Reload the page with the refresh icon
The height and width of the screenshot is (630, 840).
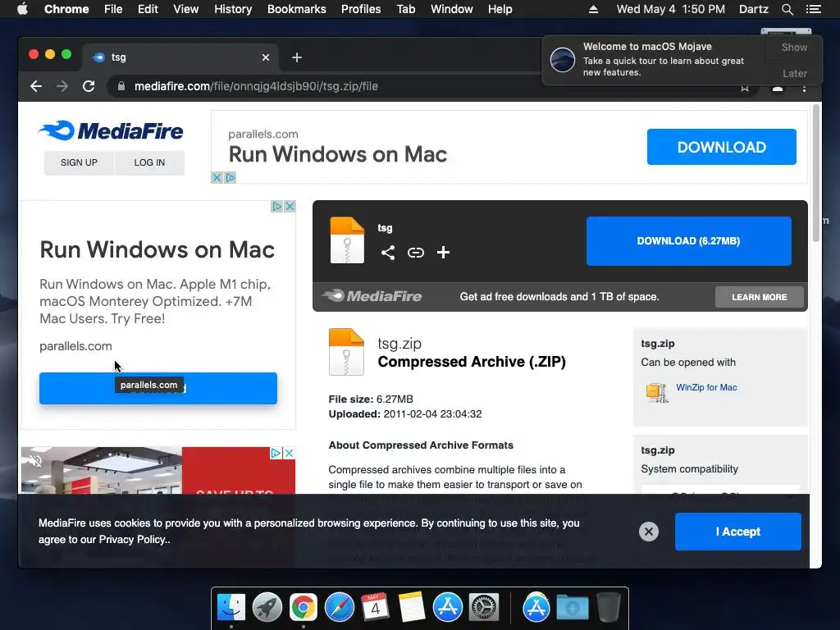[x=89, y=86]
